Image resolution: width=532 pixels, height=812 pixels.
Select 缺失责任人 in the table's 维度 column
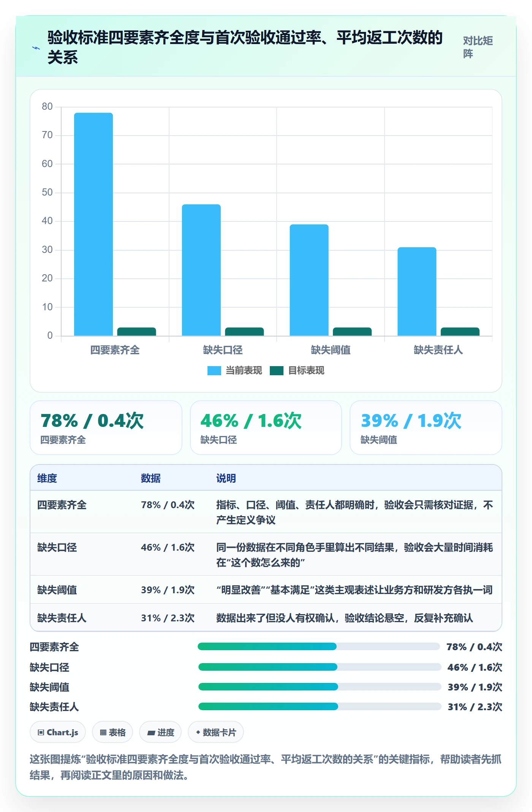pos(62,618)
